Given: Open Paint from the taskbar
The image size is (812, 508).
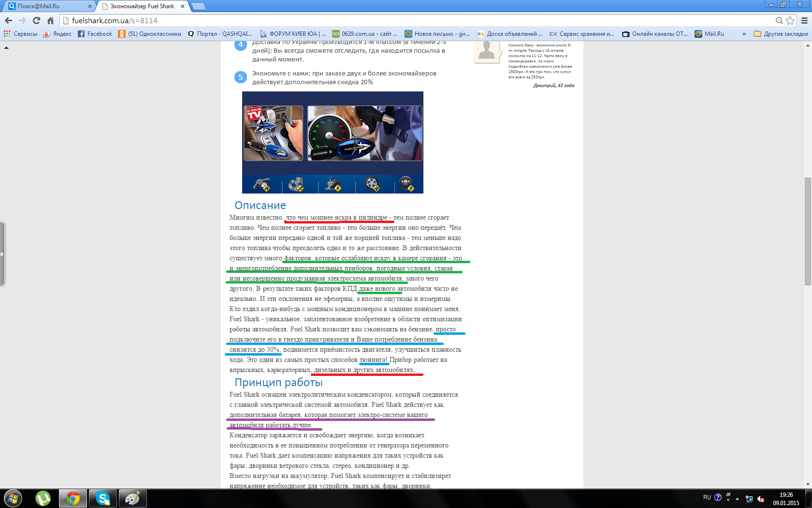Looking at the screenshot, I should click(132, 498).
